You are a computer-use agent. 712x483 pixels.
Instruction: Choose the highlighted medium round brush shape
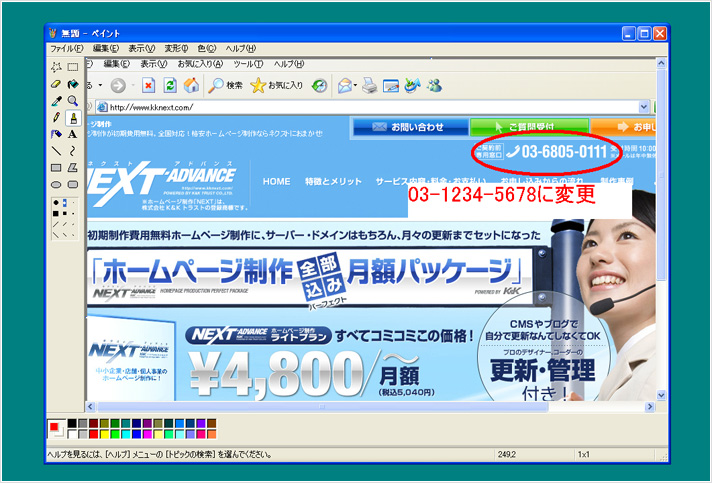tap(64, 202)
